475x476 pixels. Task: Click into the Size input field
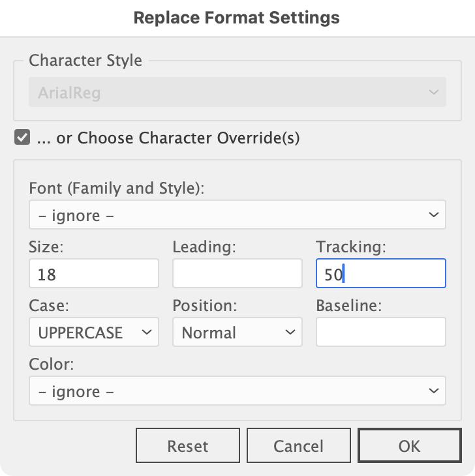[x=94, y=274]
